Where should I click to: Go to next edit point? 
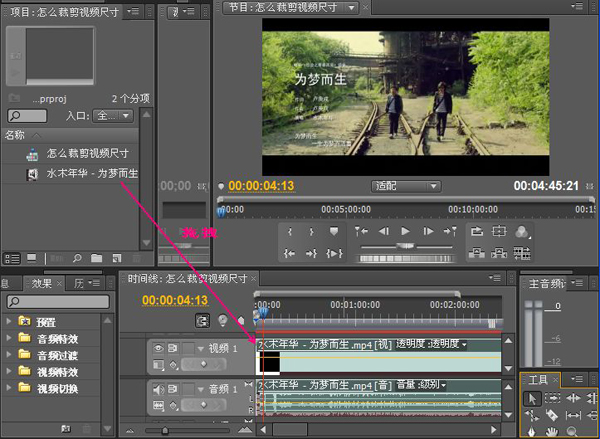450,231
